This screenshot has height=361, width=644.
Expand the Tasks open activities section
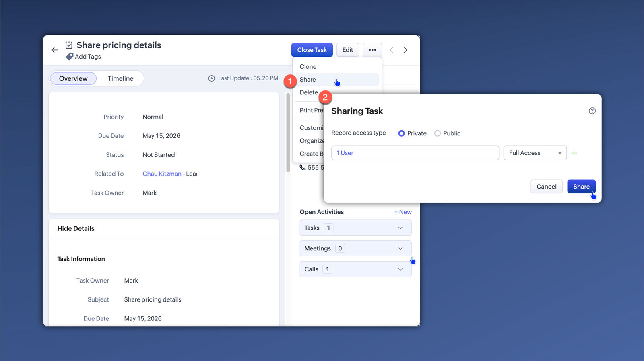click(355, 228)
